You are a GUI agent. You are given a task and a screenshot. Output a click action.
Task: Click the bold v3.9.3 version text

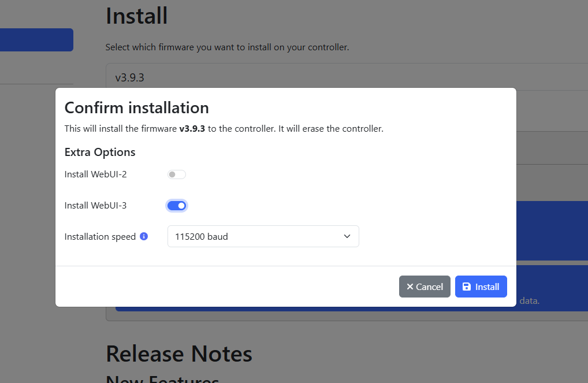tap(192, 129)
